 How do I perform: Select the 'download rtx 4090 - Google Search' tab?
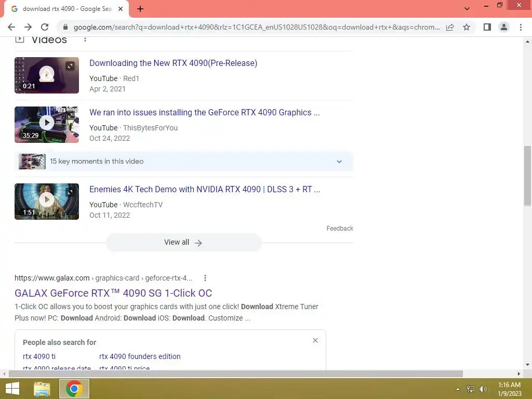[66, 9]
